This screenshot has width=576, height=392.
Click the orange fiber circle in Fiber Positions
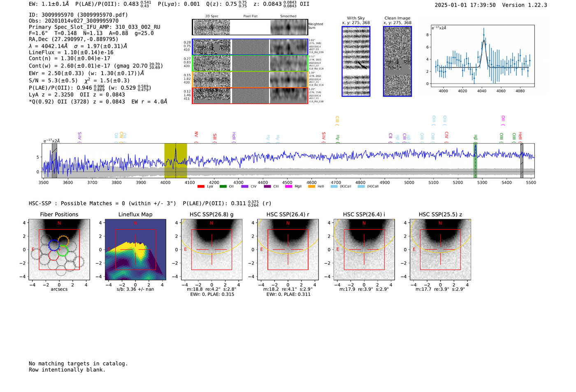[63, 241]
